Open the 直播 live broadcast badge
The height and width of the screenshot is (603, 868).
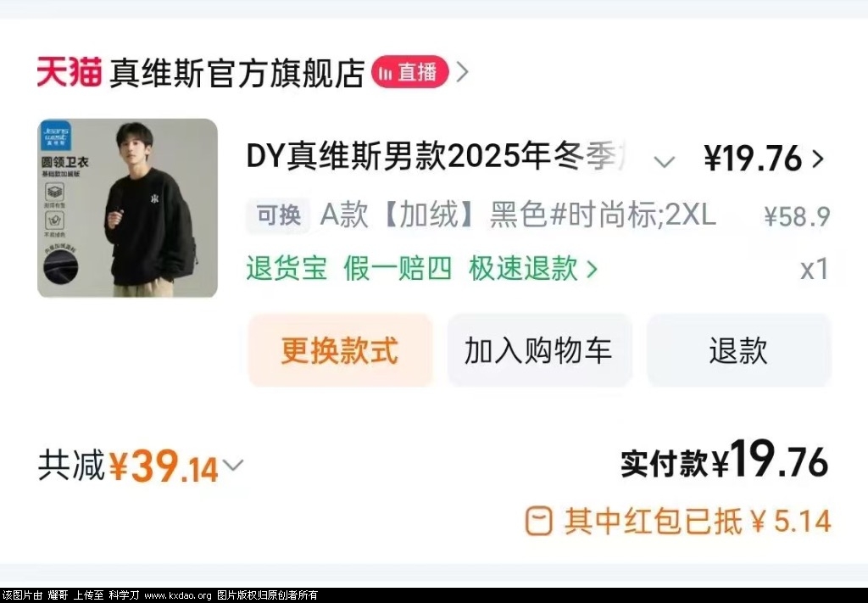point(409,72)
